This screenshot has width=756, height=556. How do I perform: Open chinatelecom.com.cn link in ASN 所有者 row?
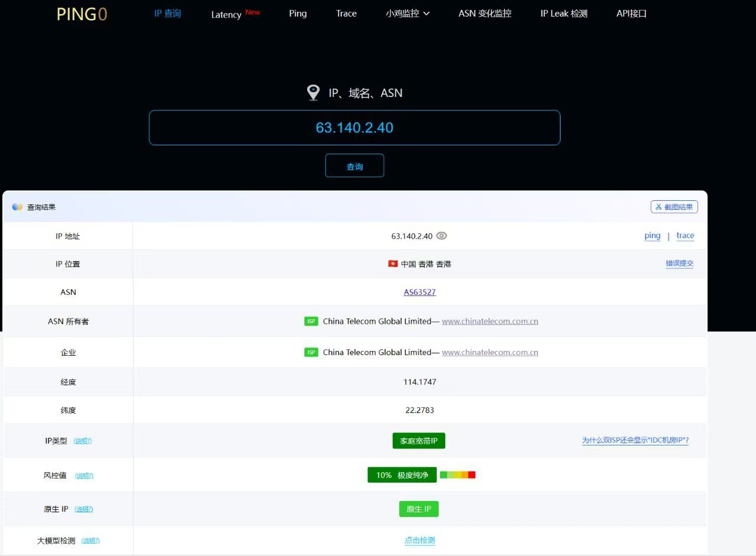[x=490, y=321]
